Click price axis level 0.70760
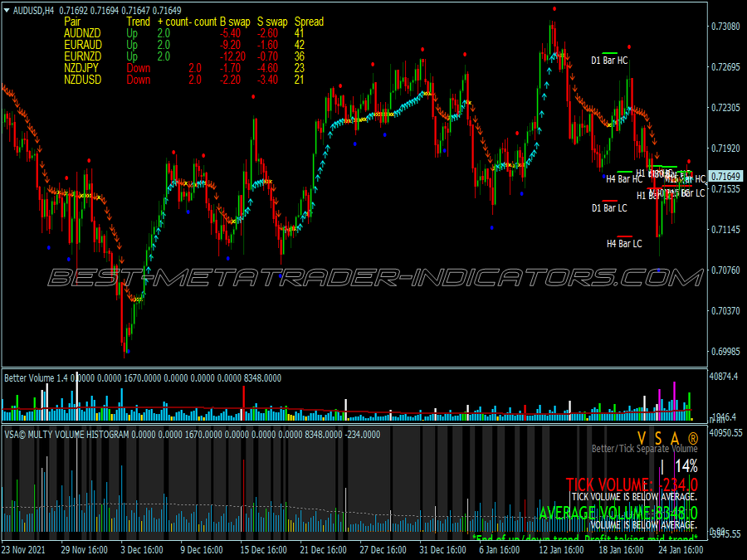The height and width of the screenshot is (560, 747). point(725,270)
